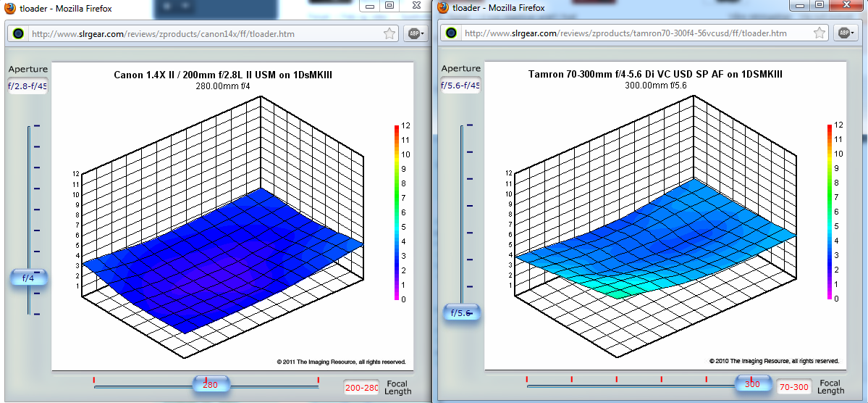Image resolution: width=868 pixels, height=403 pixels.
Task: Bookmark page with star in right window
Action: click(821, 33)
